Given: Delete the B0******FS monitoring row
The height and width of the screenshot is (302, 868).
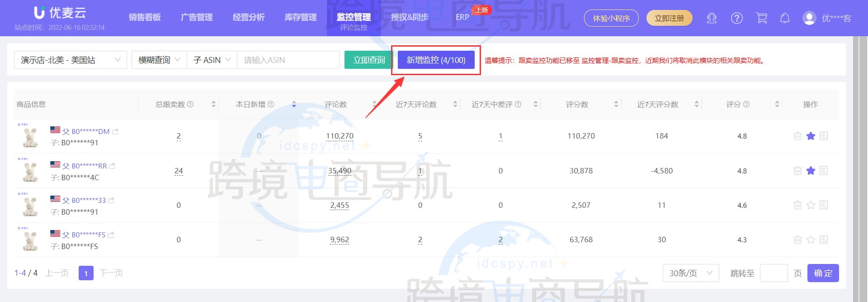Looking at the screenshot, I should click(x=797, y=240).
